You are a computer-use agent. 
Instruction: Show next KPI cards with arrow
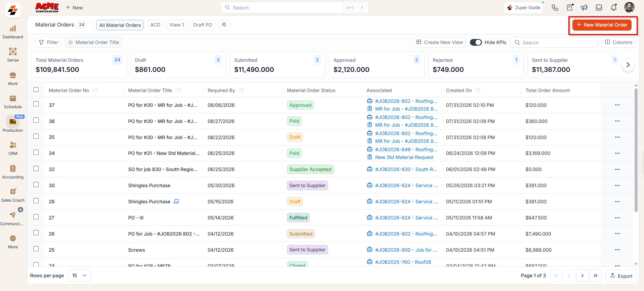628,65
